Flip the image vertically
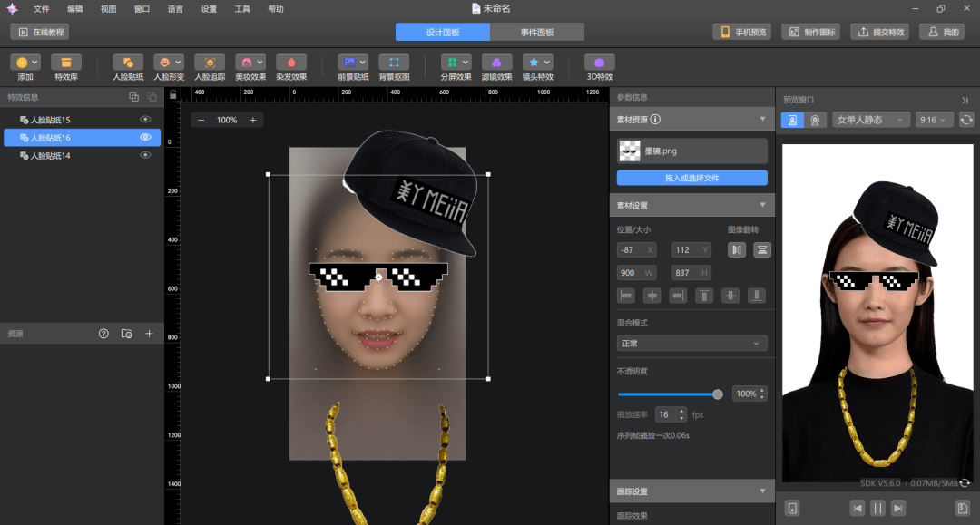The image size is (980, 525). coord(762,249)
